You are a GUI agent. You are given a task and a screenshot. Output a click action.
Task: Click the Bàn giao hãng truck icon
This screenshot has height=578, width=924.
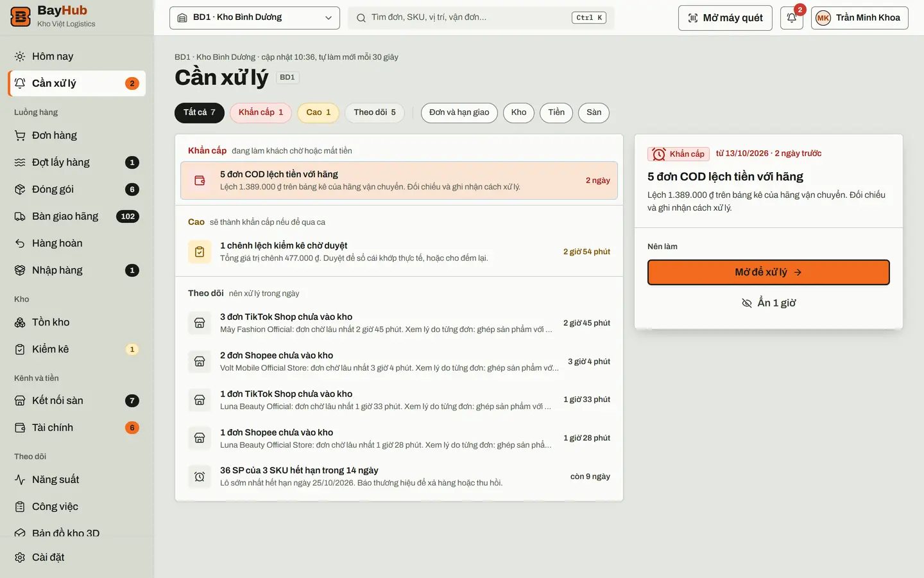[20, 216]
